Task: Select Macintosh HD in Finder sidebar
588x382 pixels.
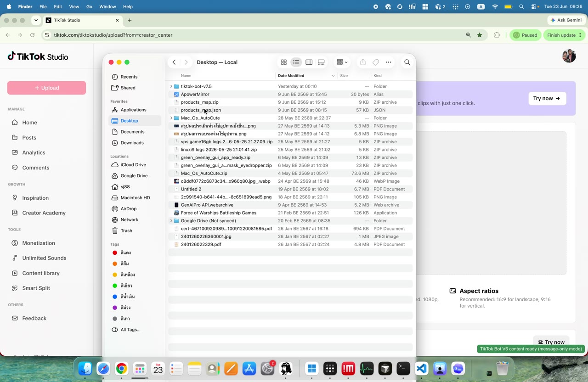Action: 135,198
